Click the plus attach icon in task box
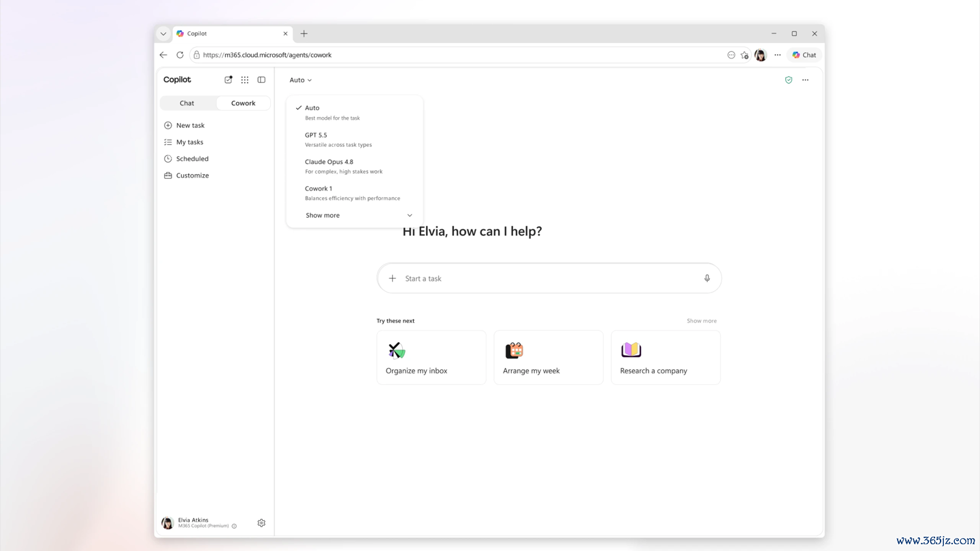Viewport: 980px width, 551px height. click(x=393, y=278)
